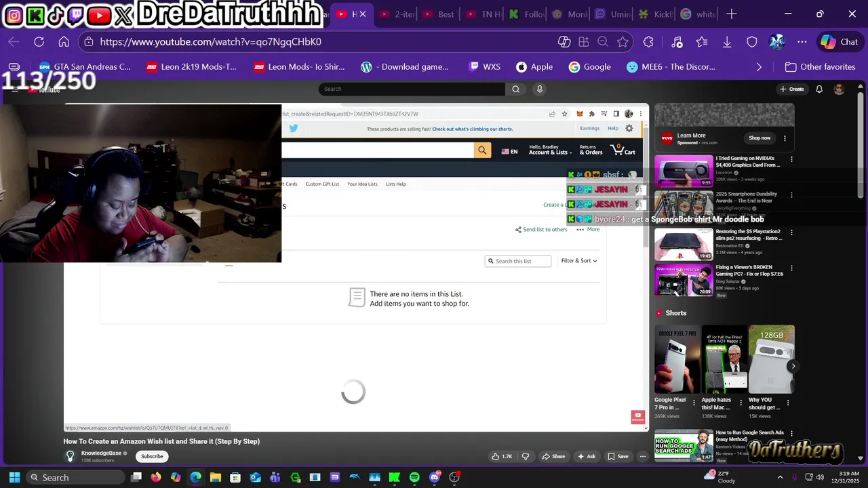This screenshot has width=868, height=488.
Task: Subscribe to KnowledgeBase channel
Action: pyautogui.click(x=152, y=456)
